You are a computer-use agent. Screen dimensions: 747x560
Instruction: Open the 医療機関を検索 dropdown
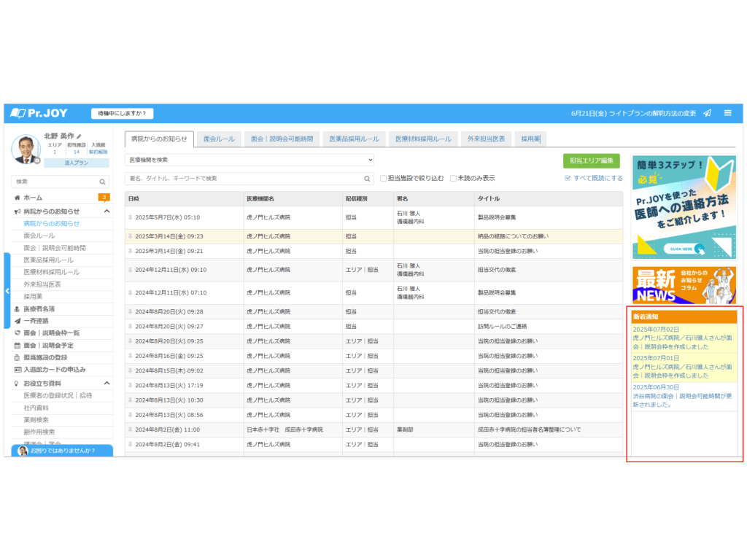pos(249,160)
